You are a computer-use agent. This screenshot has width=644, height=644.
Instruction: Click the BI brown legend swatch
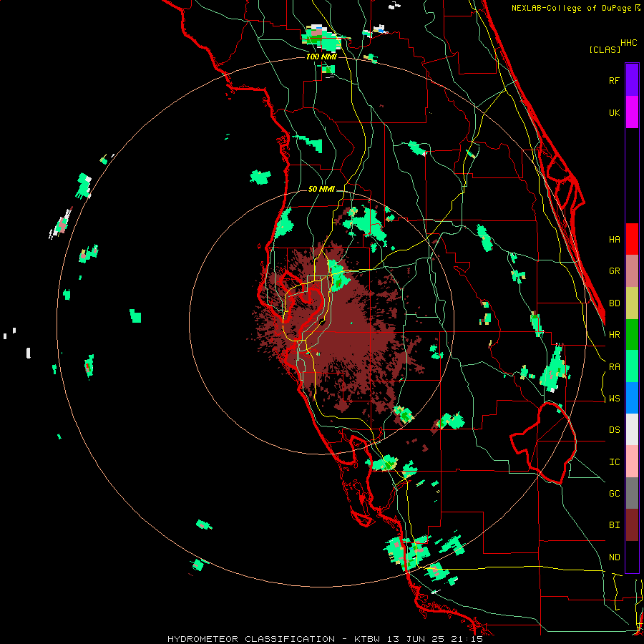point(632,525)
